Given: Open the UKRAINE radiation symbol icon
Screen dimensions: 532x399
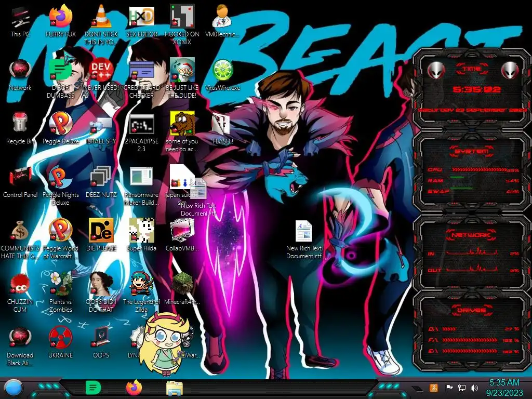Looking at the screenshot, I should (60, 342).
